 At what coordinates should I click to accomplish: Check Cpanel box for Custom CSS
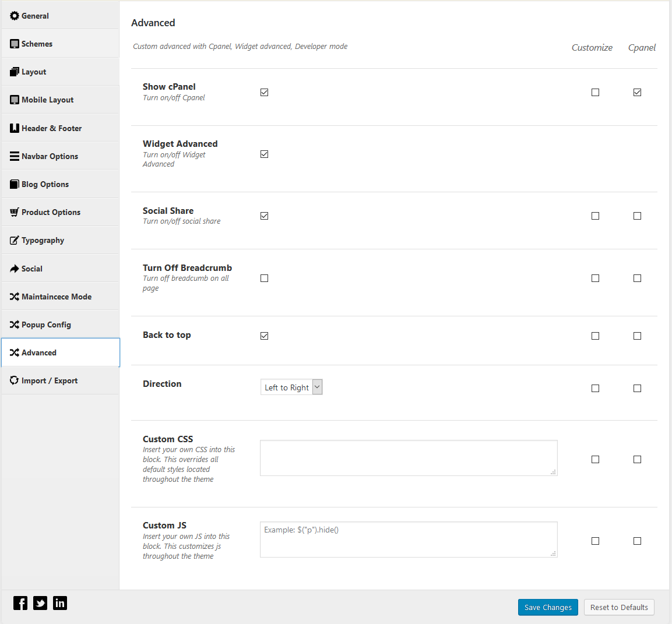tap(637, 460)
